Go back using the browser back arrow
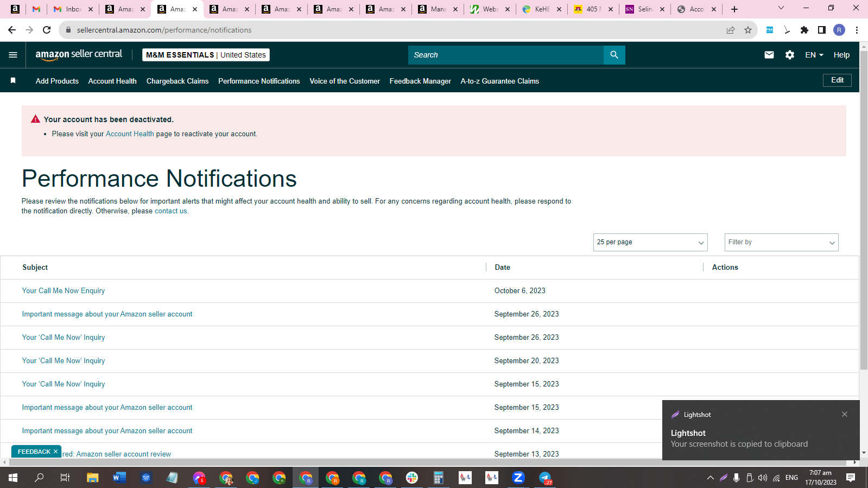 [12, 30]
